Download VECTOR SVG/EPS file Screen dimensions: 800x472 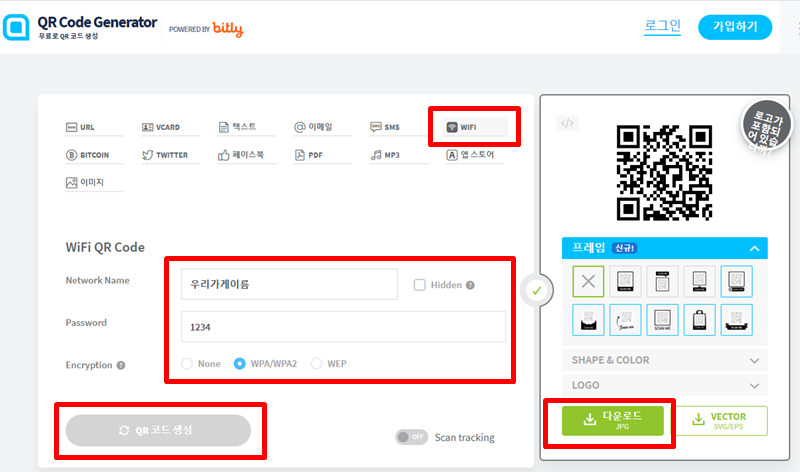tap(721, 421)
